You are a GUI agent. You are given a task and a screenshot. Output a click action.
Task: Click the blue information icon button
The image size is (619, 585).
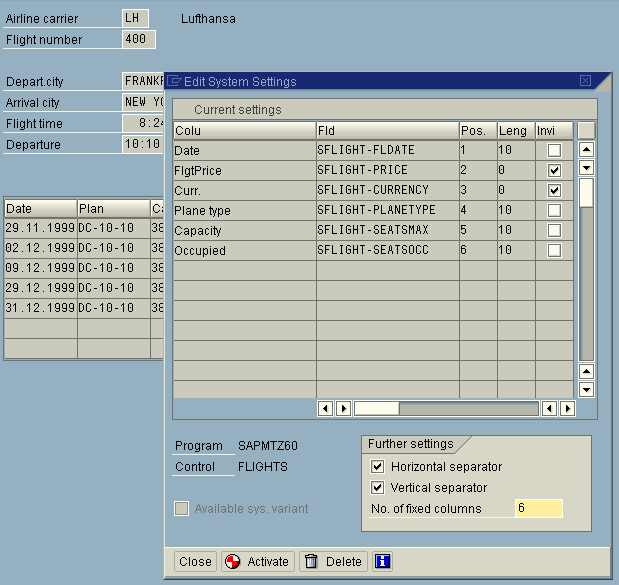[x=381, y=561]
